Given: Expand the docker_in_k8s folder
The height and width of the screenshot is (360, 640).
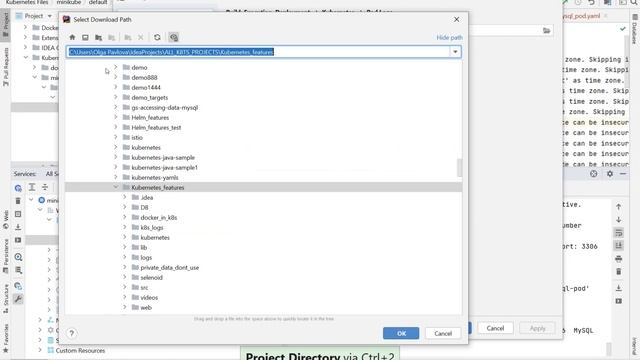Looking at the screenshot, I should pyautogui.click(x=124, y=217).
